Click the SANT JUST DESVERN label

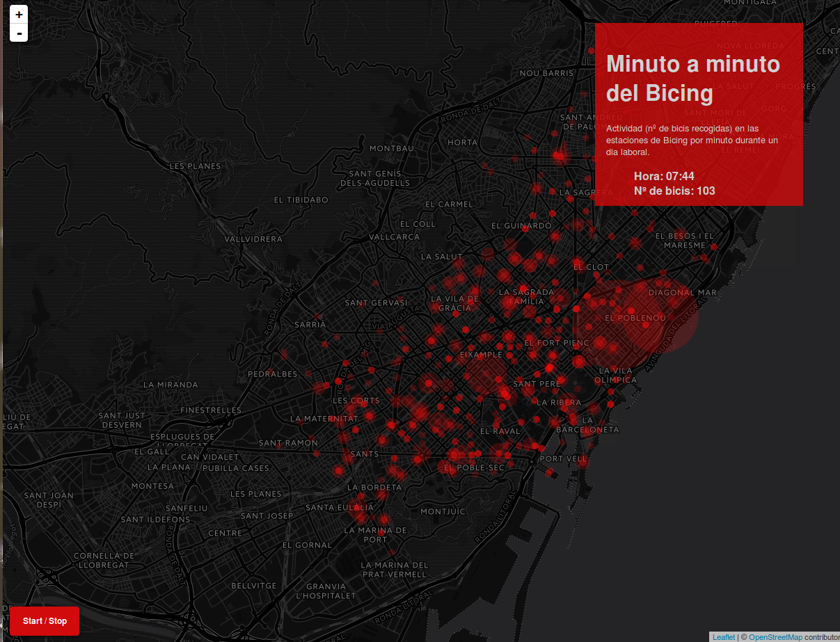(122, 420)
